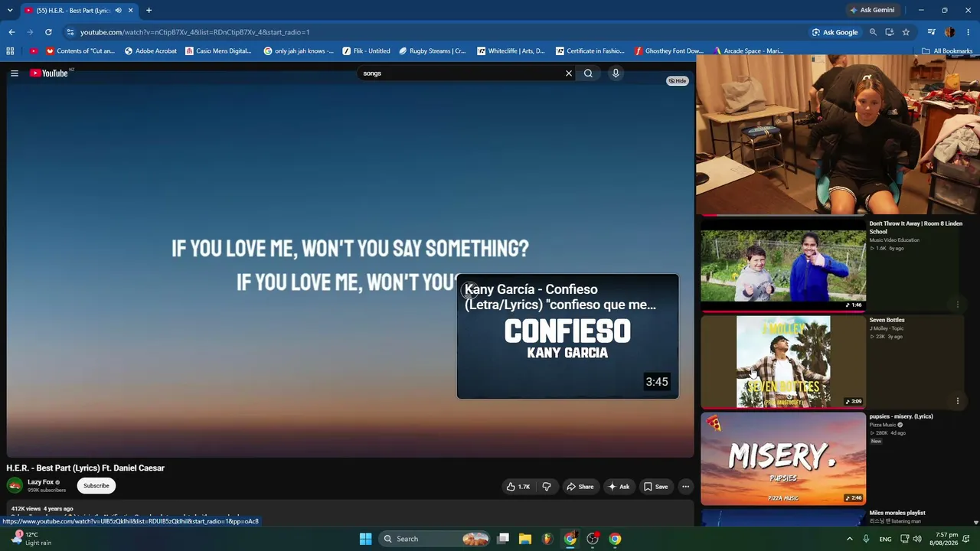
Task: Open the weather widget showing 12°C
Action: pos(32,539)
